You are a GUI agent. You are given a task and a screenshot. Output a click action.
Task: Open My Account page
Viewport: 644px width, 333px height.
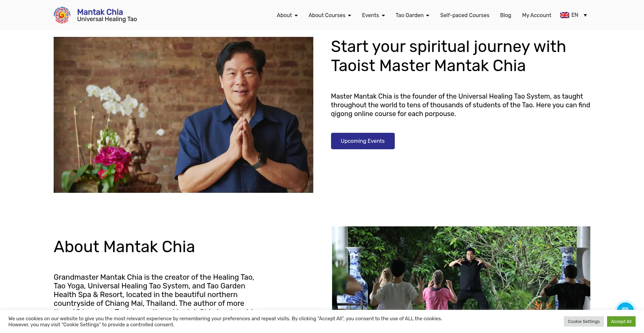pos(537,15)
